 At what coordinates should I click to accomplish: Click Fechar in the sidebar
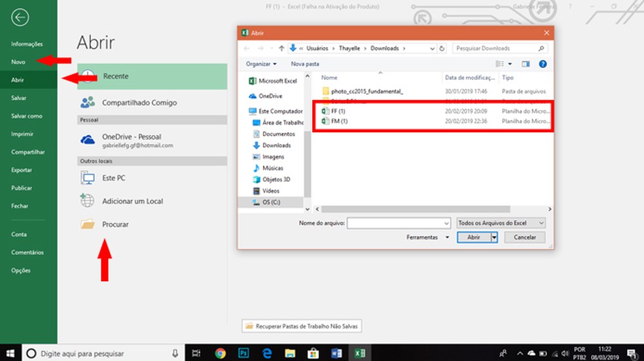point(20,206)
